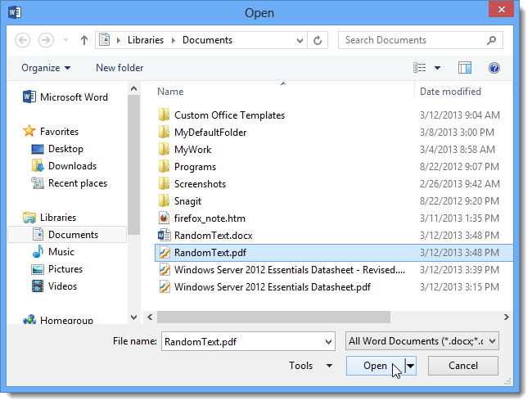
Task: Click the Cancel button
Action: pyautogui.click(x=462, y=366)
